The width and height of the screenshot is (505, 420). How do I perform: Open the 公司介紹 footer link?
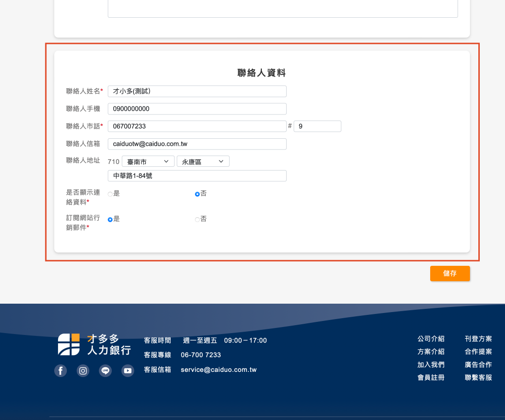click(431, 339)
